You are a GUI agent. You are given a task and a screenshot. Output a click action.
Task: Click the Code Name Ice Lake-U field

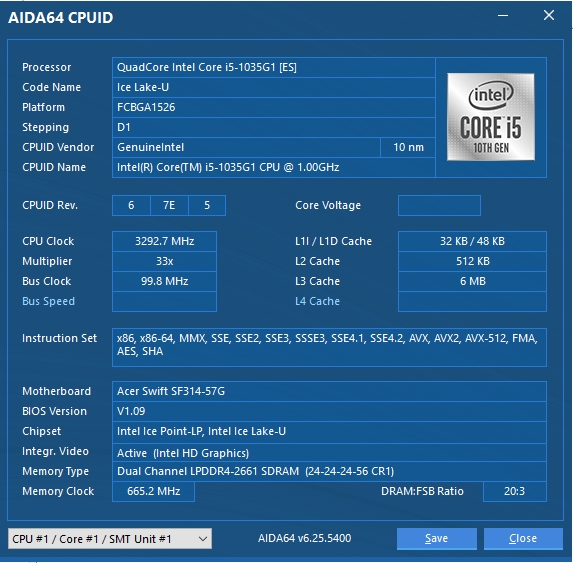(x=274, y=87)
